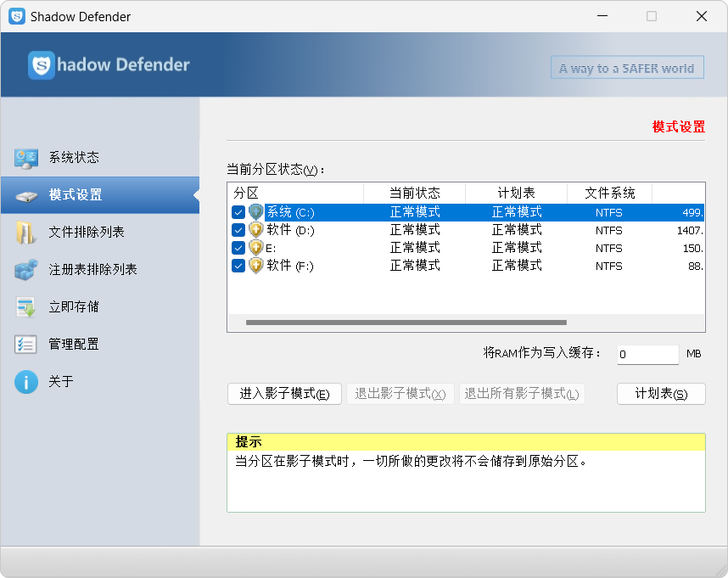Viewport: 728px width, 578px height.
Task: Click the shield icon of 软件 (D:)
Action: 256,230
